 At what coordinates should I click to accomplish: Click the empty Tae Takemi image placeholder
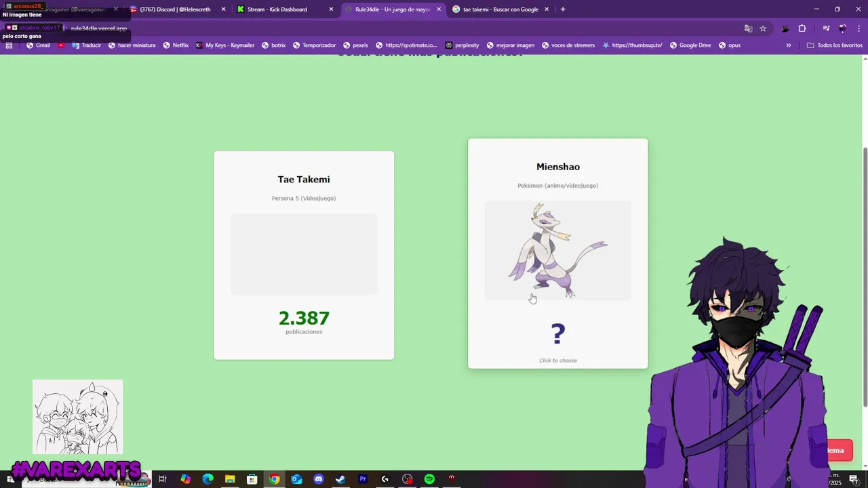pyautogui.click(x=304, y=254)
